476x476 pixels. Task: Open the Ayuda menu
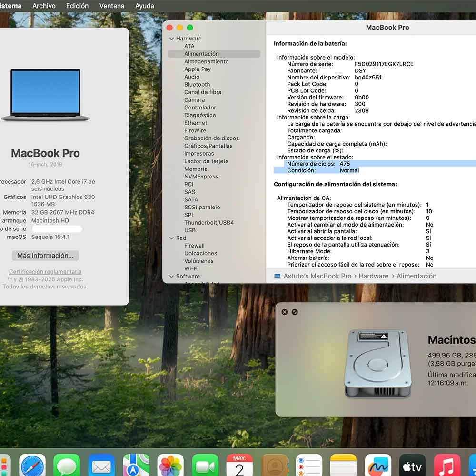pyautogui.click(x=145, y=6)
